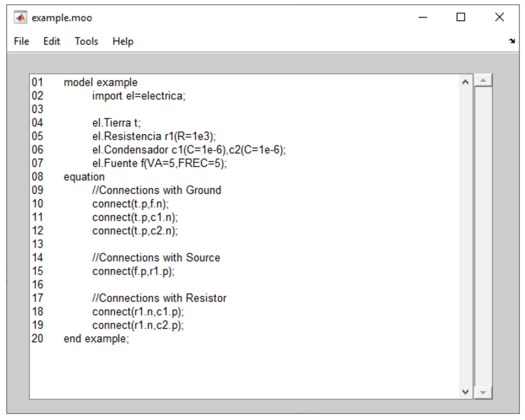Viewport: 525px width, 420px height.
Task: Open the Tools menu
Action: [x=86, y=41]
